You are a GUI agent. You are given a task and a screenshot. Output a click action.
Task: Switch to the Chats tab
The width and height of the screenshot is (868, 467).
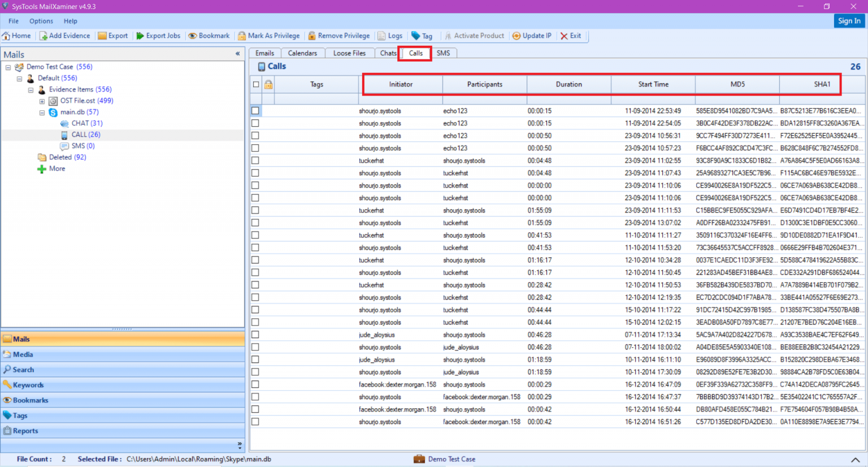[x=388, y=53]
